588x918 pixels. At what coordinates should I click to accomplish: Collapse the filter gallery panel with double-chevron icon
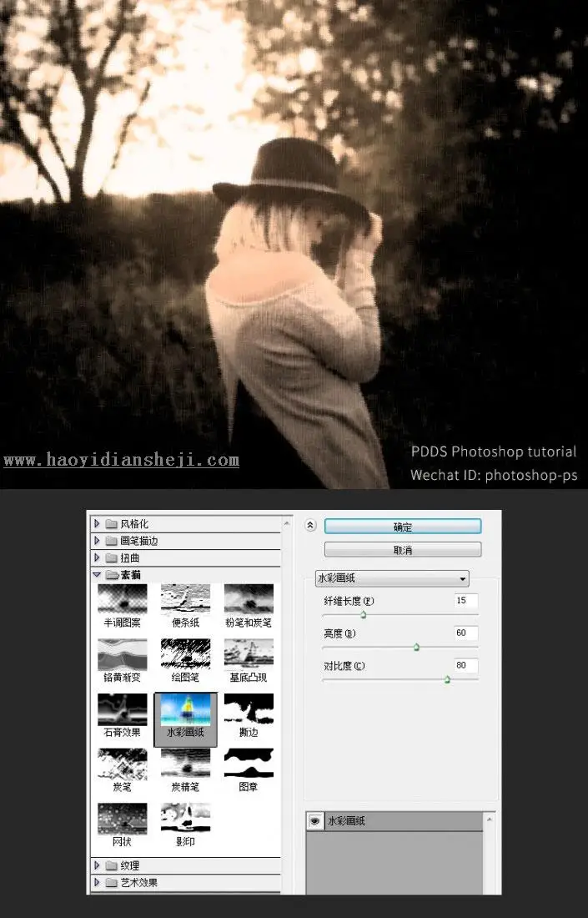pos(310,525)
